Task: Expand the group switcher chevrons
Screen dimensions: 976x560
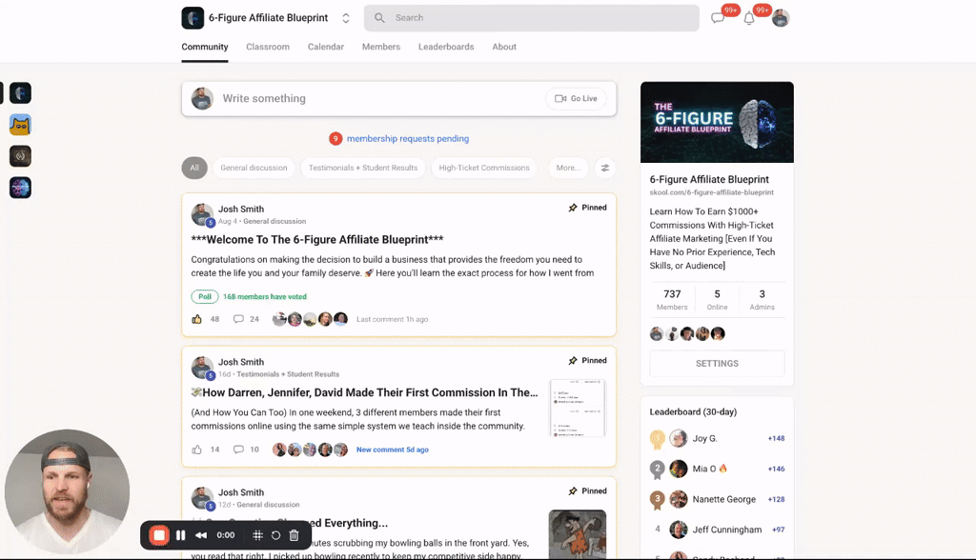Action: pos(345,18)
